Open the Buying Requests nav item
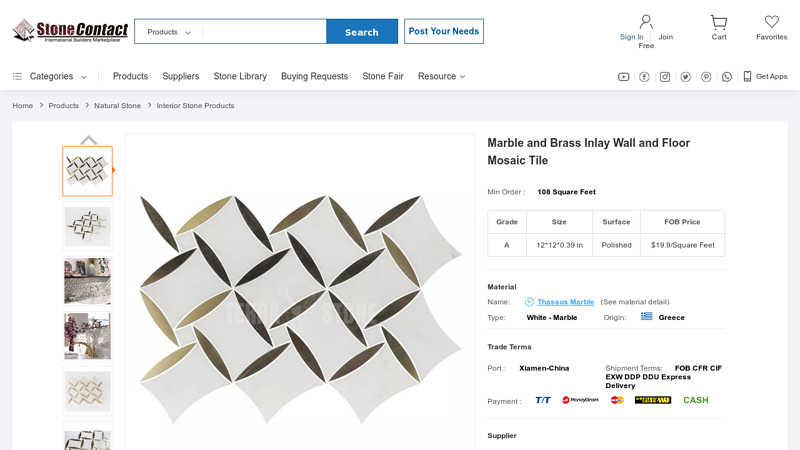This screenshot has height=450, width=800. pyautogui.click(x=314, y=77)
